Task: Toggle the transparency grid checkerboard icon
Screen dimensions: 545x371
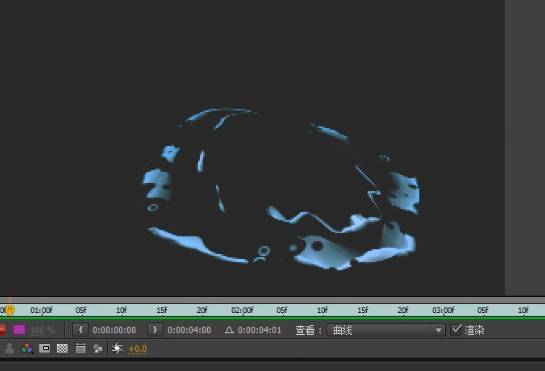Action: (62, 348)
